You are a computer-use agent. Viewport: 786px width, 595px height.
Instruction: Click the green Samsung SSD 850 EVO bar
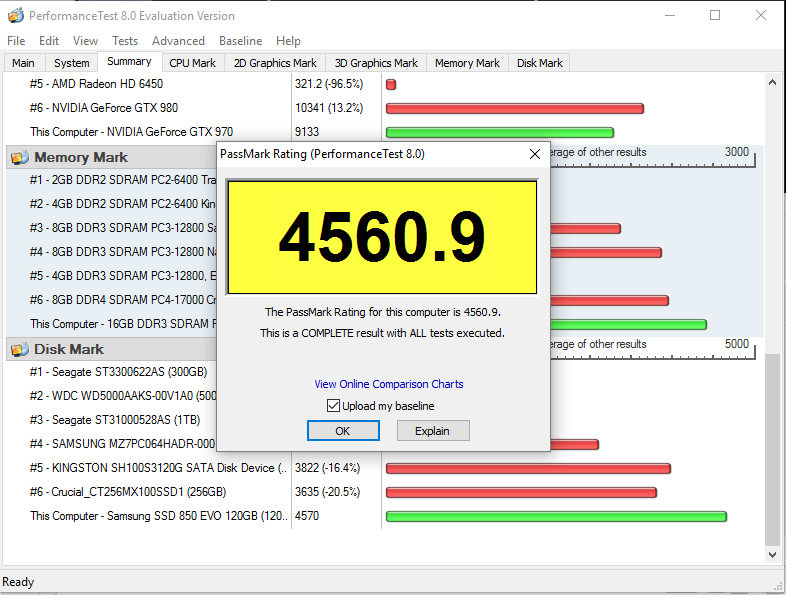(555, 516)
